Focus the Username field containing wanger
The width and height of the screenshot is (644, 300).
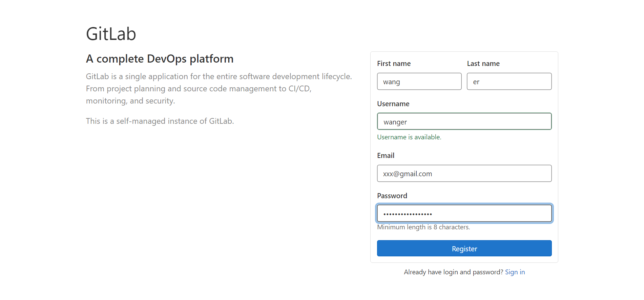(464, 121)
